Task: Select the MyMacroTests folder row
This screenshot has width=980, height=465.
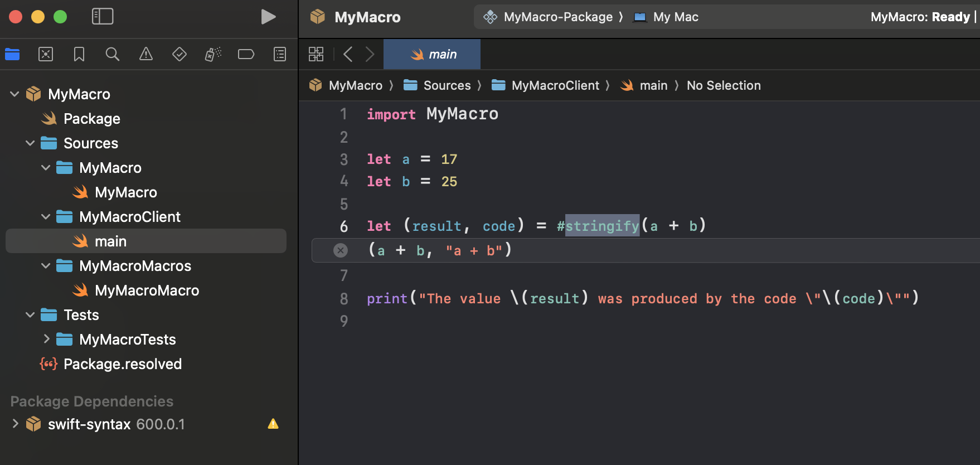Action: pyautogui.click(x=146, y=339)
